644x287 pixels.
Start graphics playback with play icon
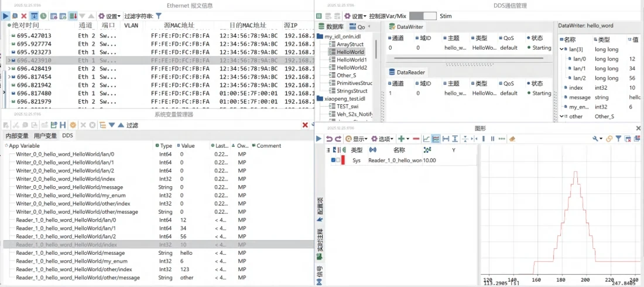click(318, 139)
